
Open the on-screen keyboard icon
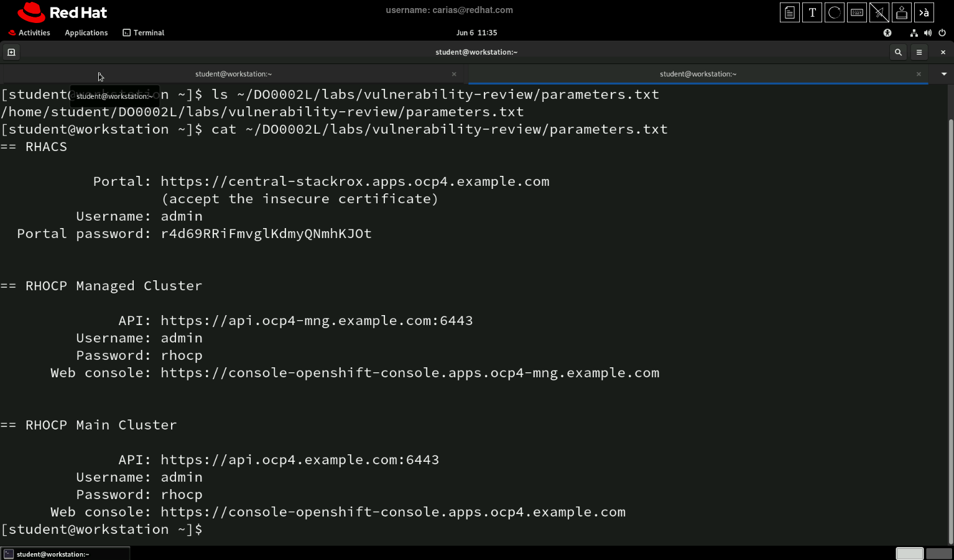click(857, 12)
